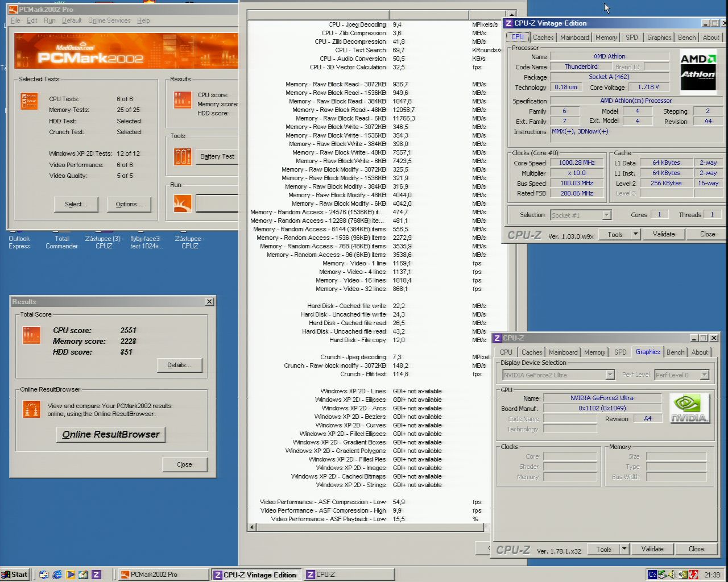Viewport: 728px width, 582px height.
Task: Click the Online ResultBrowser orange icon
Action: pyautogui.click(x=31, y=409)
